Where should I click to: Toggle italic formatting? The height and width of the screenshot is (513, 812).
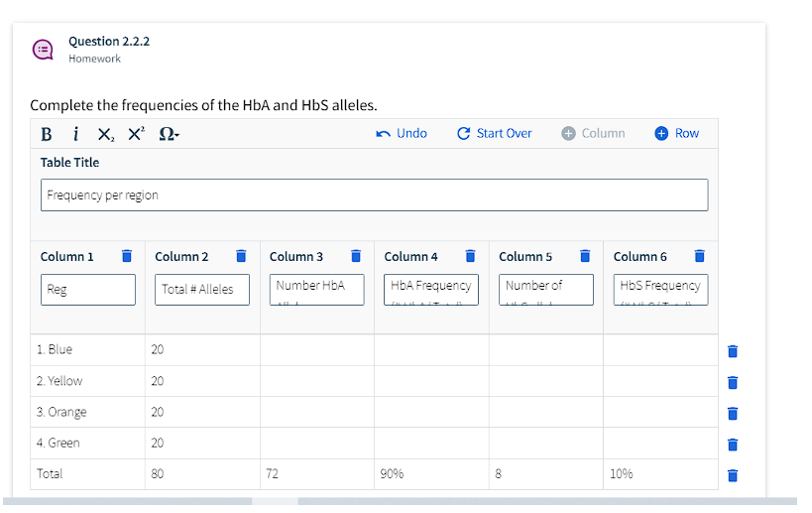pyautogui.click(x=75, y=134)
